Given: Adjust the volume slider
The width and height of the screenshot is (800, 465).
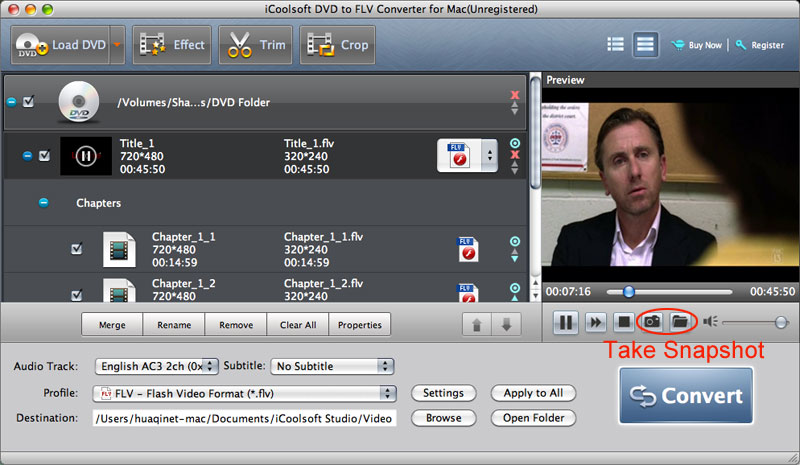Looking at the screenshot, I should (780, 322).
